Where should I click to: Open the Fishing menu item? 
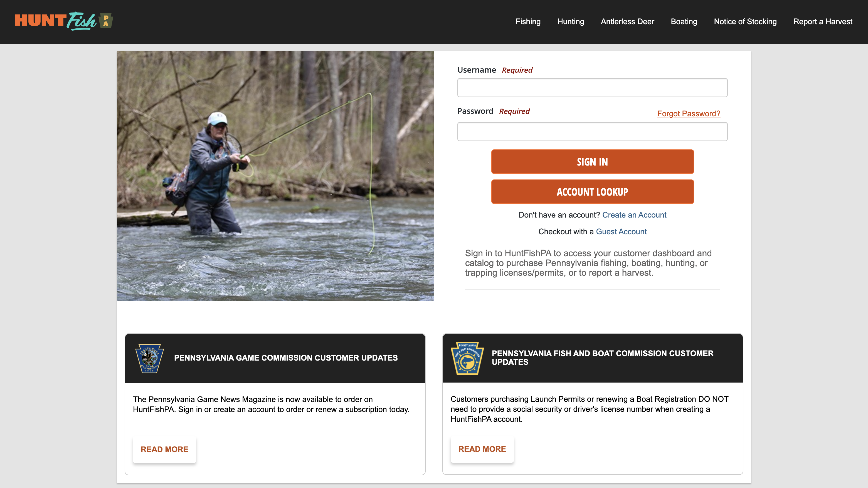528,22
